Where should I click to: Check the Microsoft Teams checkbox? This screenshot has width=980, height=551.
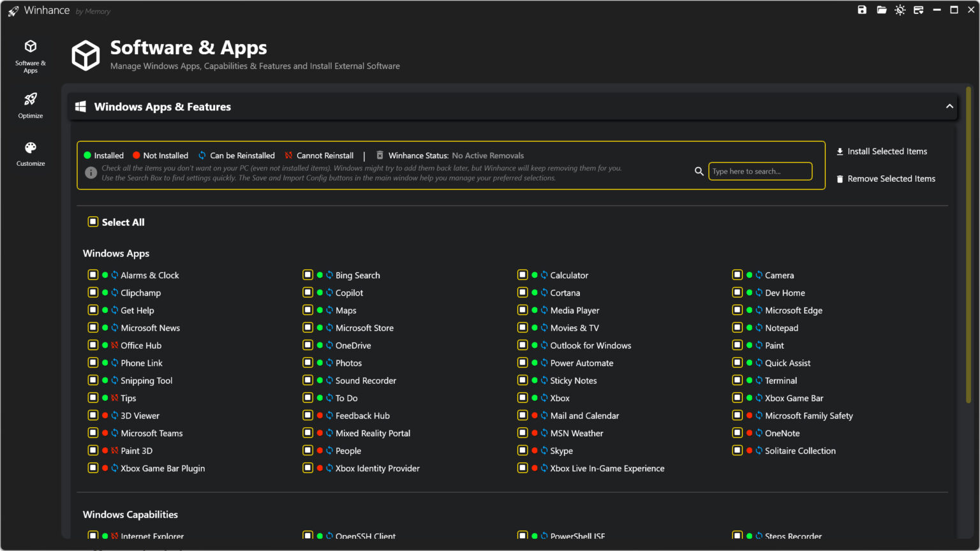[93, 433]
